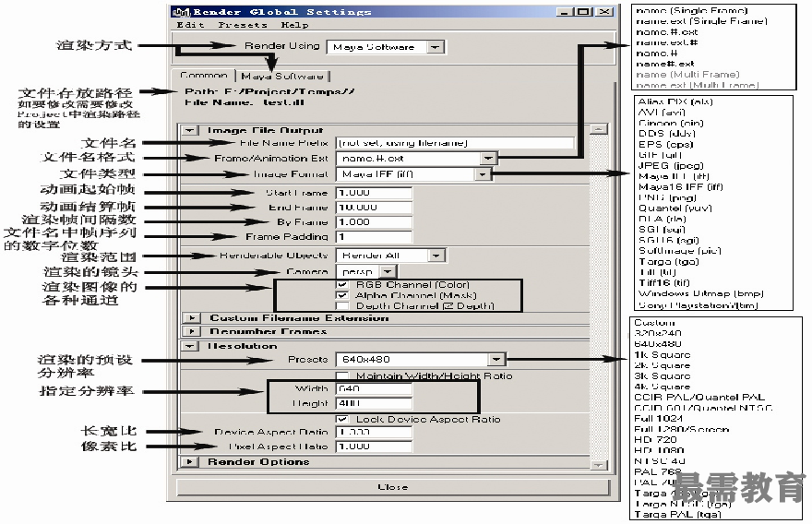Image resolution: width=812 pixels, height=524 pixels.
Task: Open the Presets menu
Action: (243, 25)
